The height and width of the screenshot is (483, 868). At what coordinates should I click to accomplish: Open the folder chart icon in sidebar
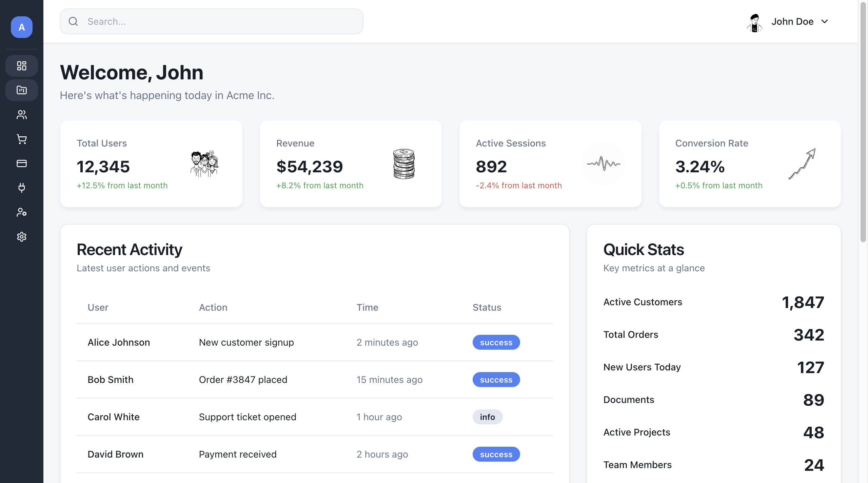pos(22,90)
